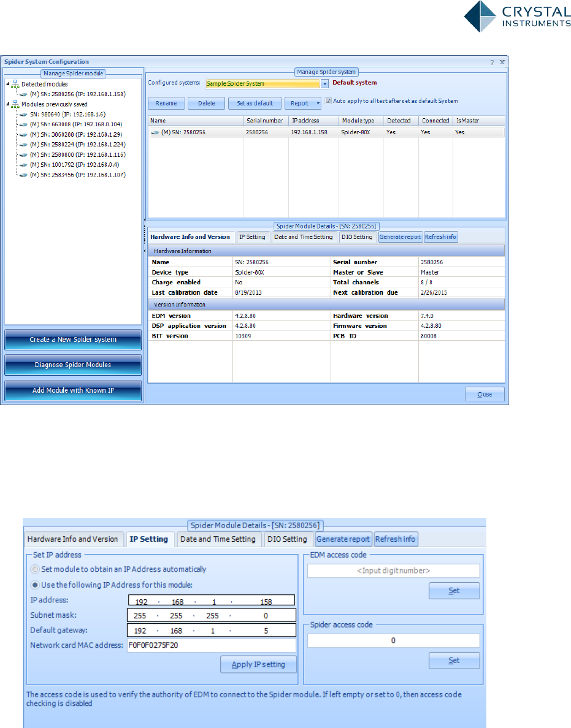Image resolution: width=571 pixels, height=728 pixels.
Task: Click module icon beside SN: 663008
Action: click(24, 124)
